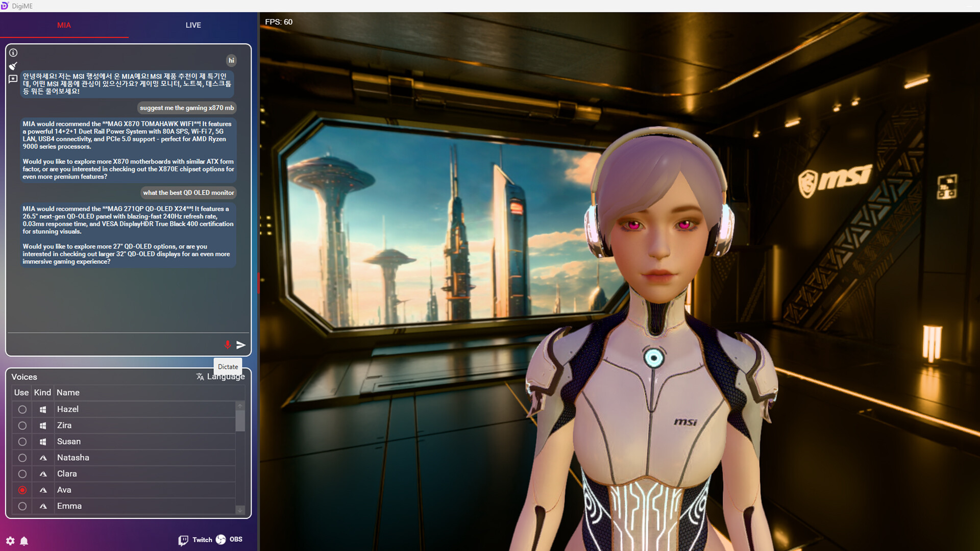The height and width of the screenshot is (551, 980).
Task: Enable the Natasha voice
Action: (22, 458)
